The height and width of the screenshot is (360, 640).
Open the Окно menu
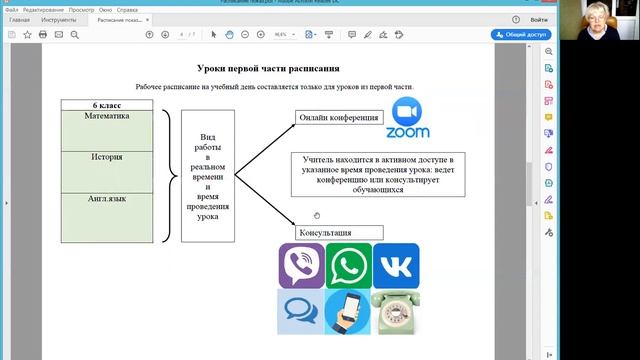pyautogui.click(x=105, y=10)
